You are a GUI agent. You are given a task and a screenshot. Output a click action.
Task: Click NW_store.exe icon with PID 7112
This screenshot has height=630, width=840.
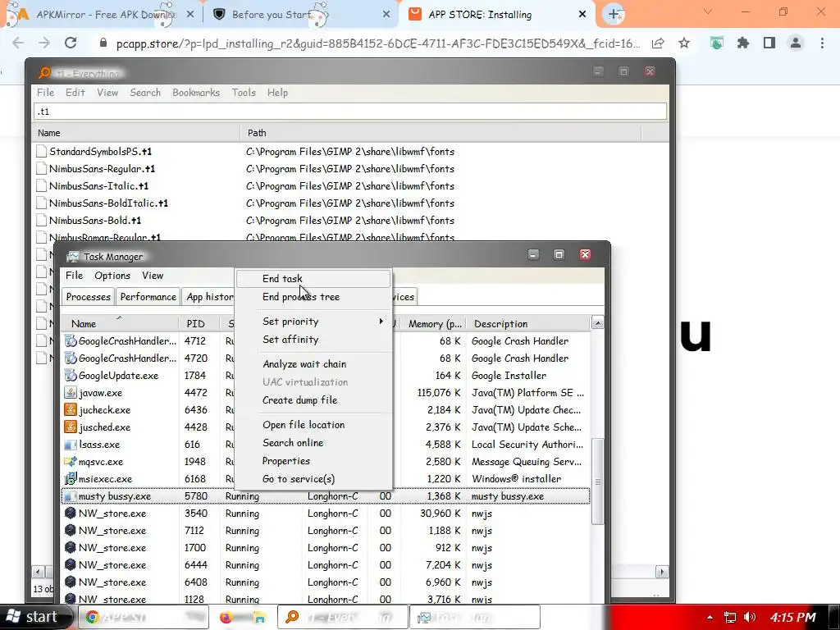pos(71,531)
